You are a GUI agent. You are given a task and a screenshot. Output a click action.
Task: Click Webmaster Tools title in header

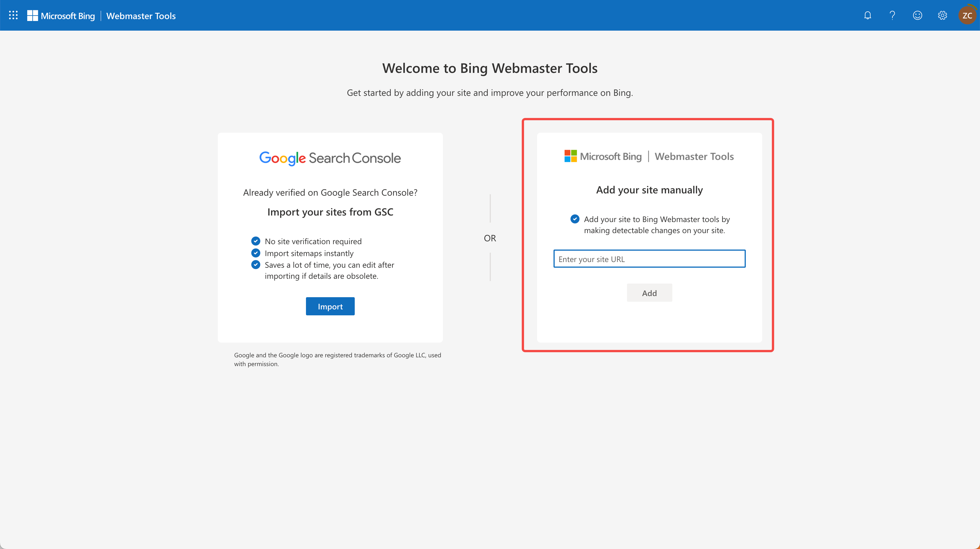(141, 16)
